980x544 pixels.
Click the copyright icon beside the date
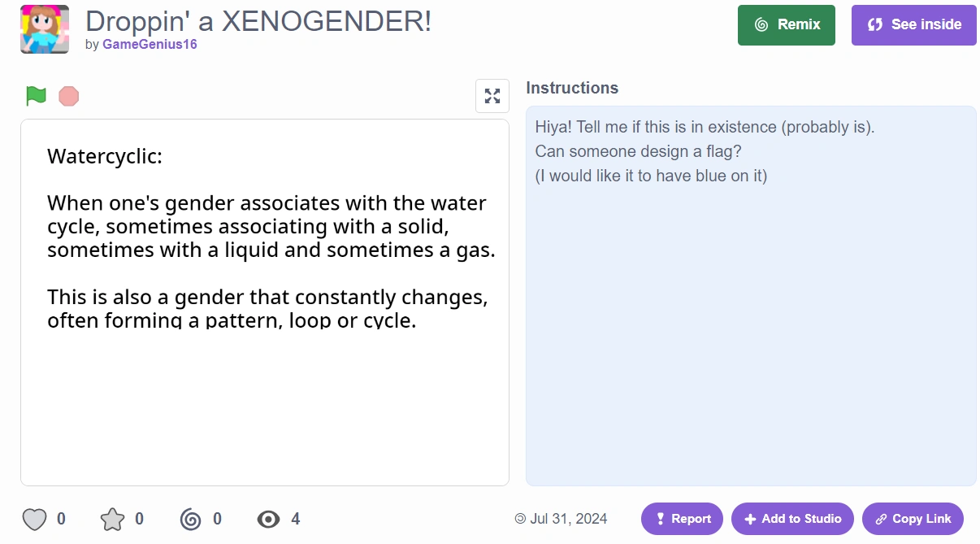520,519
